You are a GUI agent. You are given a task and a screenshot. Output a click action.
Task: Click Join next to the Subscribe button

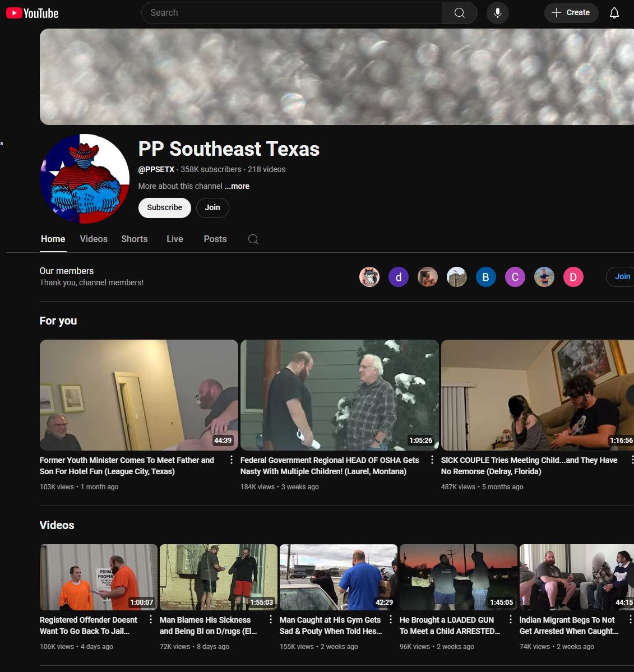click(212, 208)
